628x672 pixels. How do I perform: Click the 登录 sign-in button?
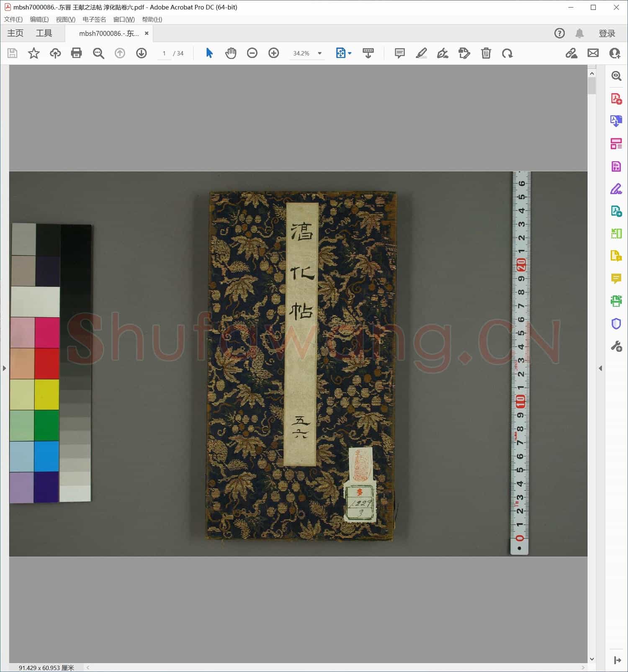coord(607,33)
